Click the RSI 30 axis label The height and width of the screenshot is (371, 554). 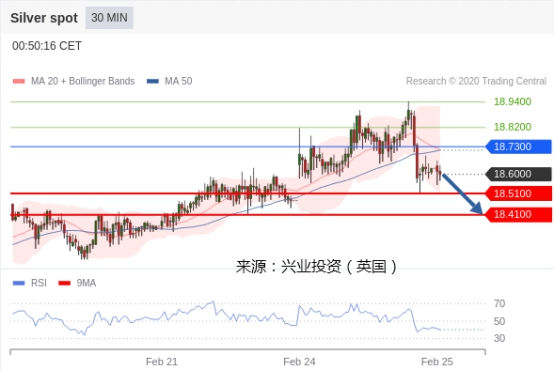point(499,338)
